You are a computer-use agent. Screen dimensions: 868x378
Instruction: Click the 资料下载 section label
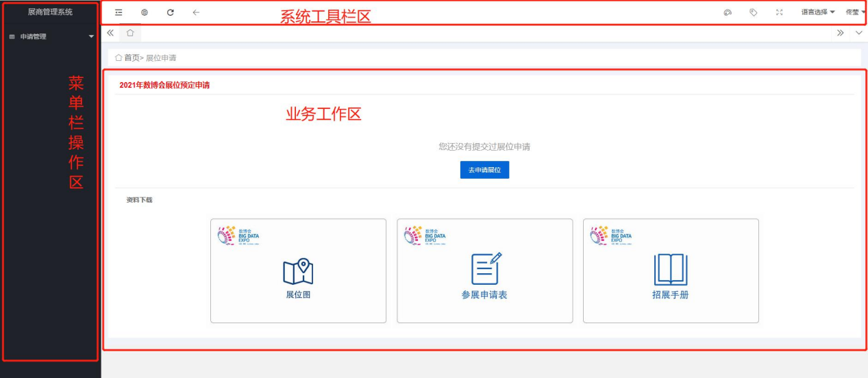(x=139, y=200)
